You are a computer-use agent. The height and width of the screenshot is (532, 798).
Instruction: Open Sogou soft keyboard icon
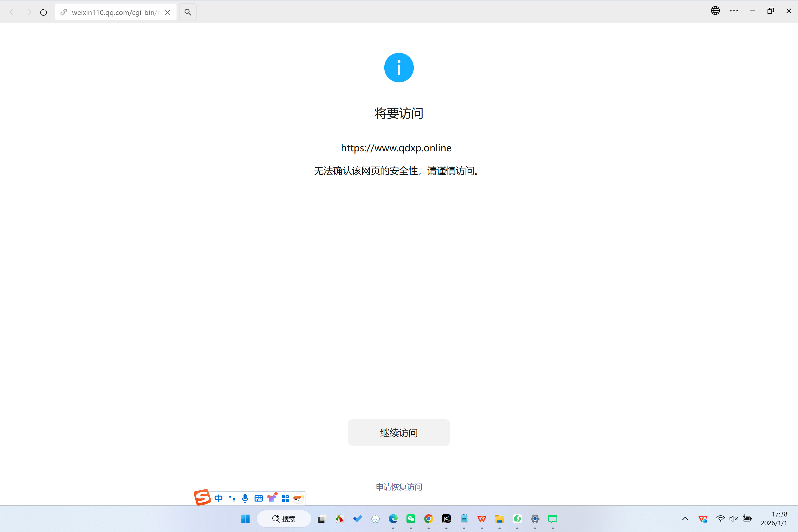[x=259, y=498]
